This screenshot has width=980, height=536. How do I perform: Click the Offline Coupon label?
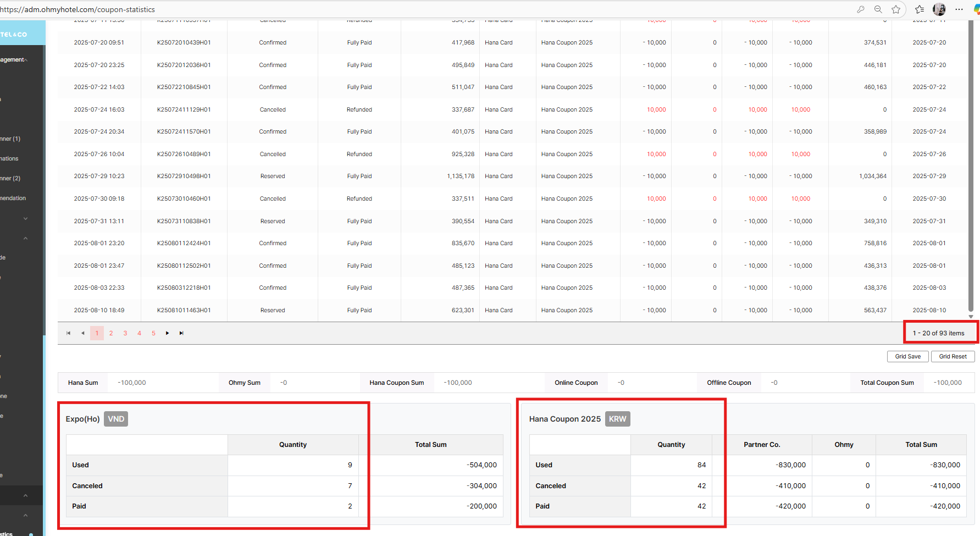(729, 383)
